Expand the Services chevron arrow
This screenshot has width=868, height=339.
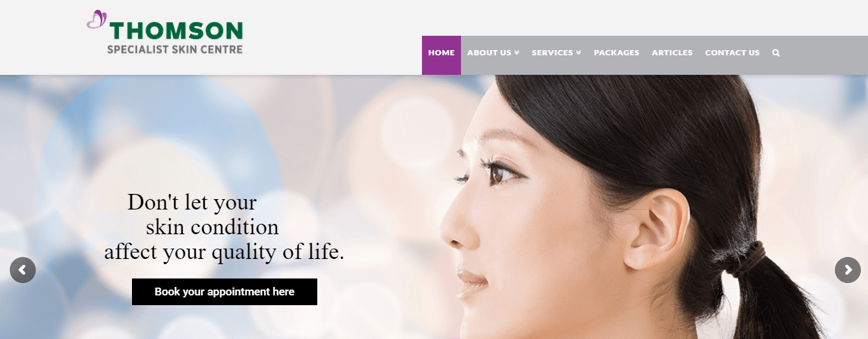point(578,53)
